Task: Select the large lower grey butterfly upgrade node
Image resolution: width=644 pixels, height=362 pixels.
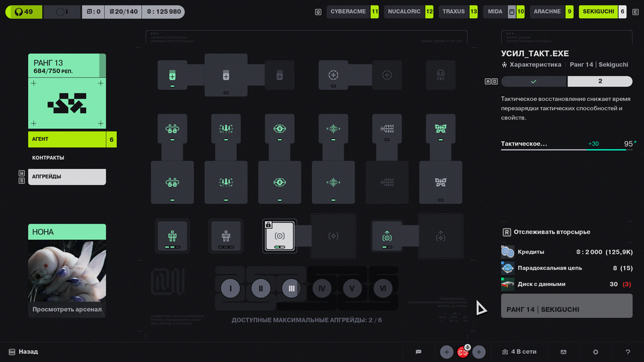Action: [441, 182]
